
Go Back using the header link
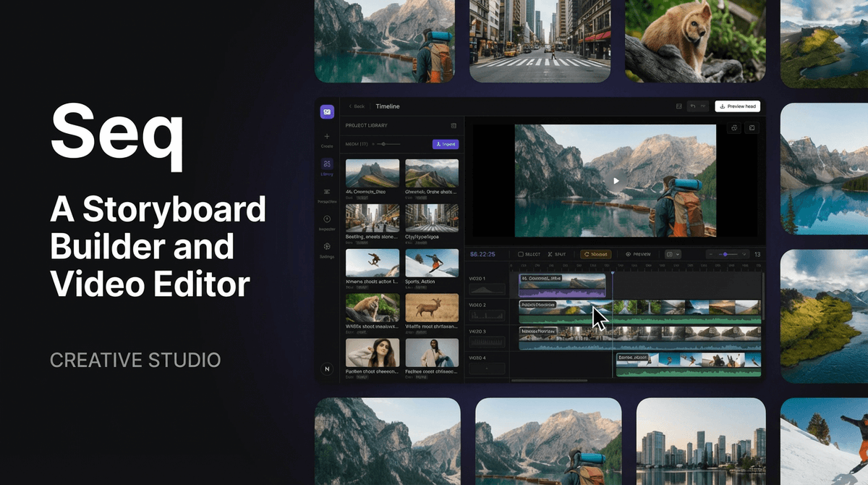357,106
